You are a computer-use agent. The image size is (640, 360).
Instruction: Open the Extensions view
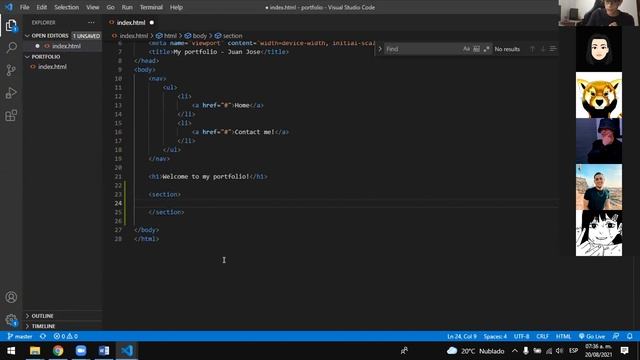[x=11, y=115]
